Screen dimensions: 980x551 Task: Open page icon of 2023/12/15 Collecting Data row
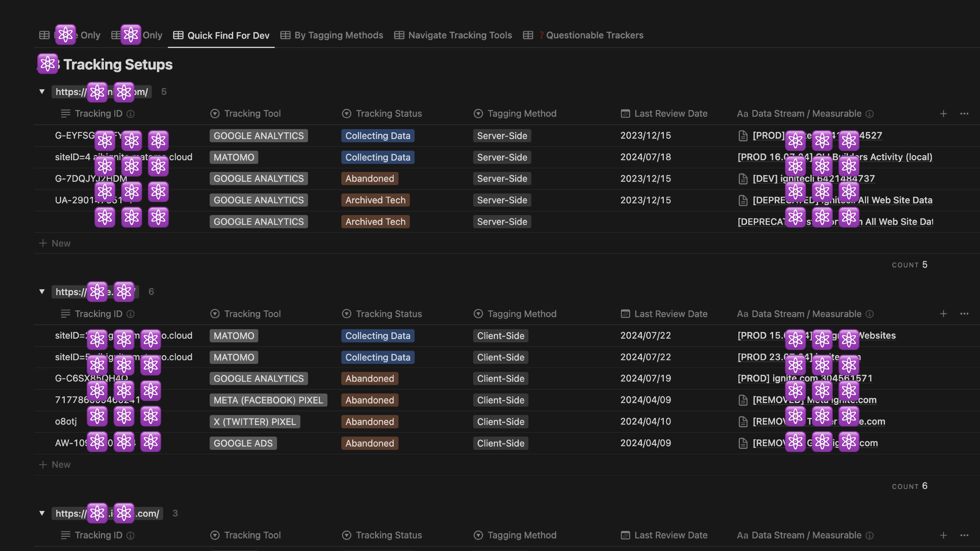tap(743, 136)
